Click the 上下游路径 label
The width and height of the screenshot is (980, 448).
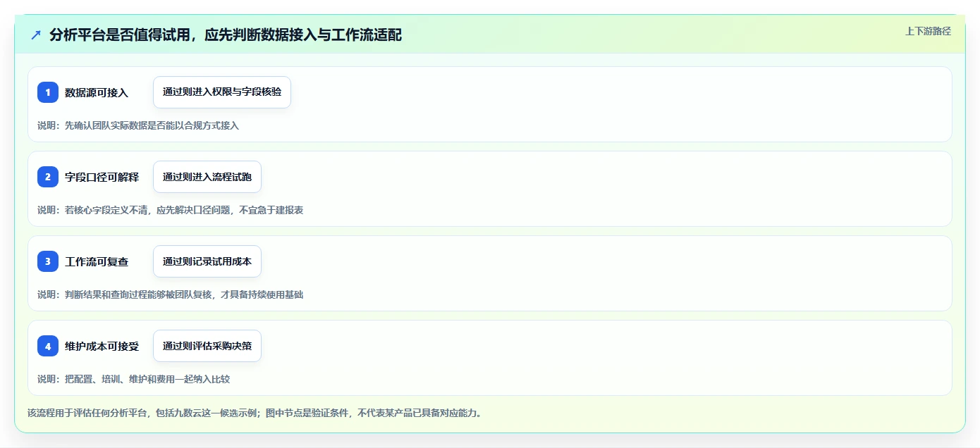pos(928,31)
